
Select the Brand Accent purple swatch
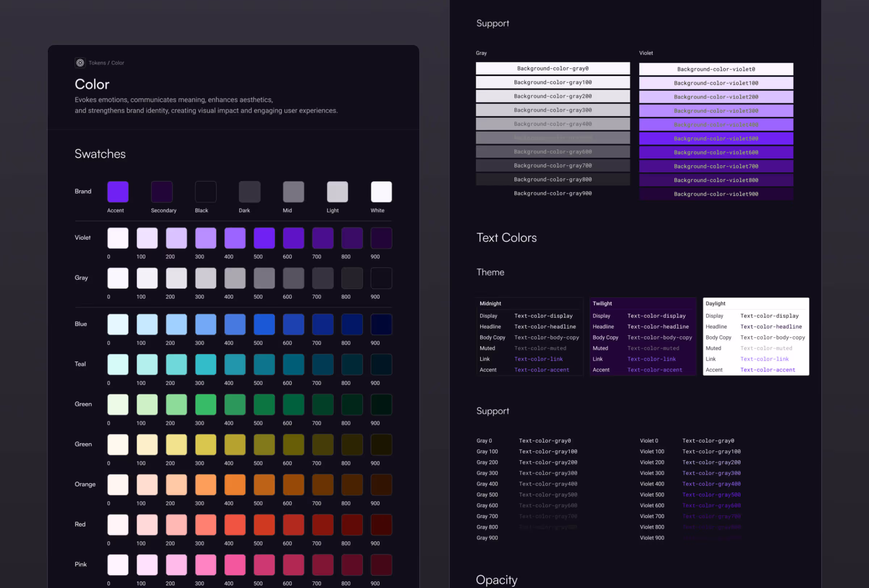(118, 192)
